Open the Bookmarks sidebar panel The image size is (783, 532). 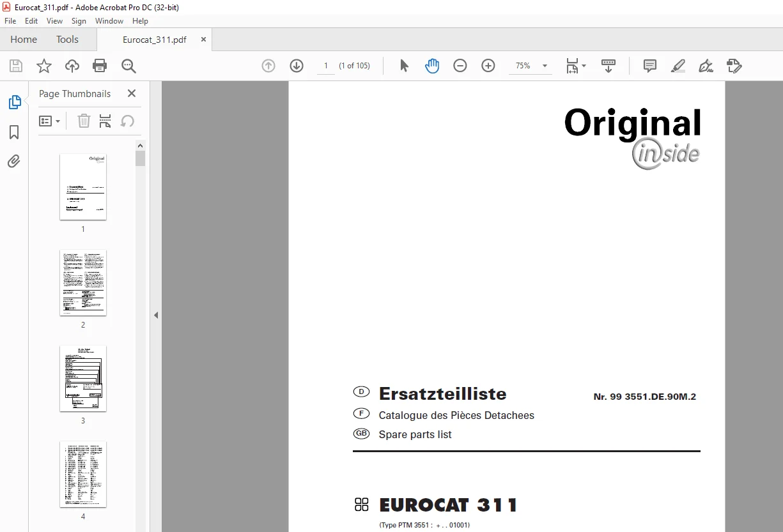[14, 132]
